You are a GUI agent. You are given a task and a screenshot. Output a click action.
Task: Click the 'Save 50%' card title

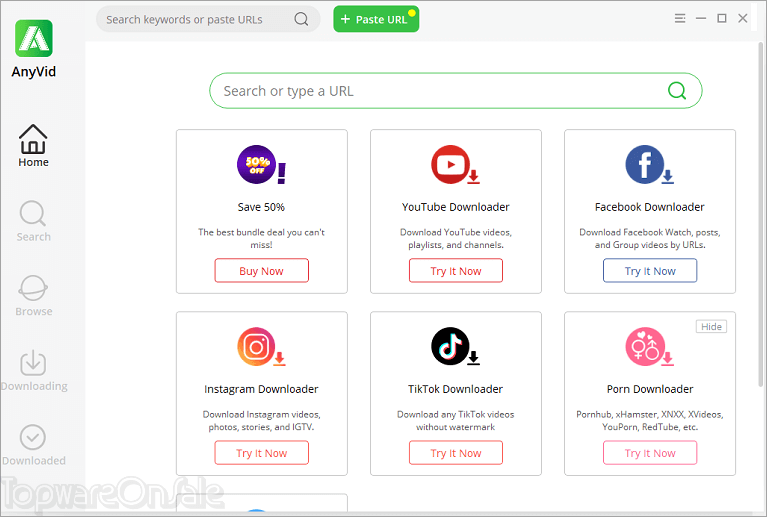(261, 207)
